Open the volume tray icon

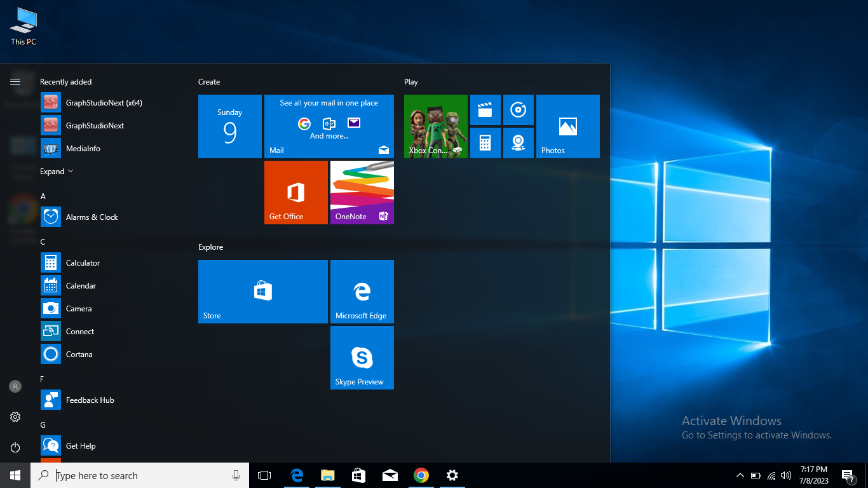pos(786,475)
